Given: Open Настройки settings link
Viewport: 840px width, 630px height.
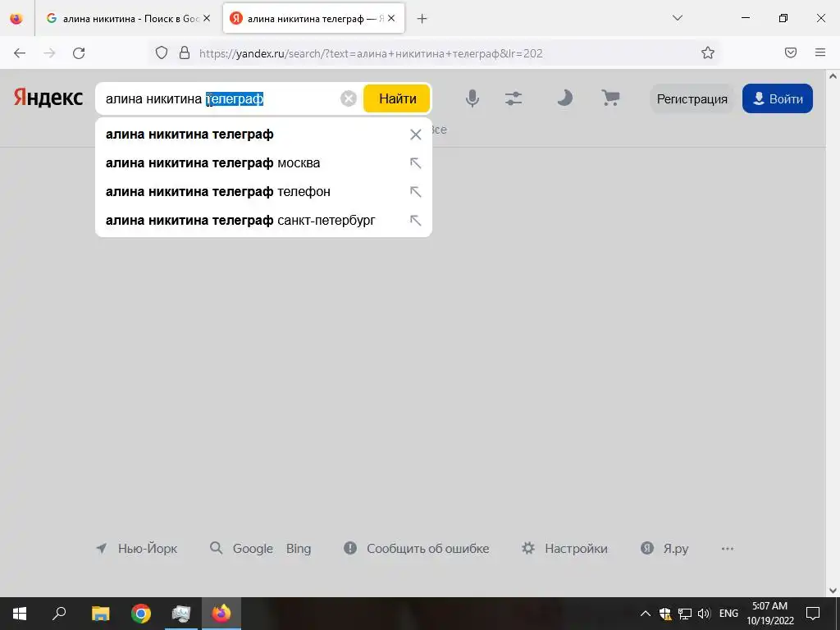Looking at the screenshot, I should [x=564, y=549].
